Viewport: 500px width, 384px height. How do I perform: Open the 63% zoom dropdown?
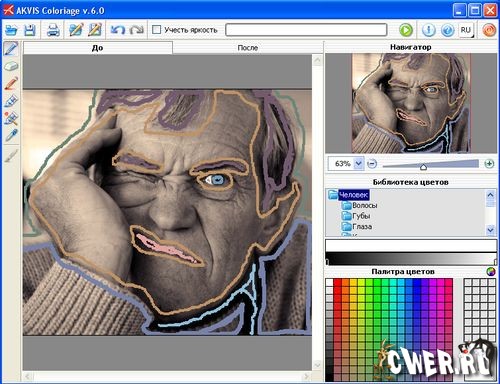[x=358, y=164]
